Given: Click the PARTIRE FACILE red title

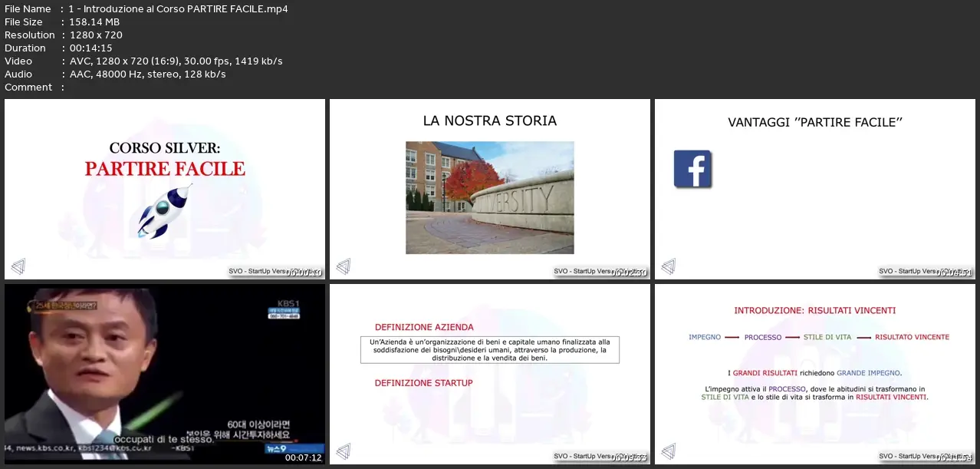Looking at the screenshot, I should click(x=165, y=169).
